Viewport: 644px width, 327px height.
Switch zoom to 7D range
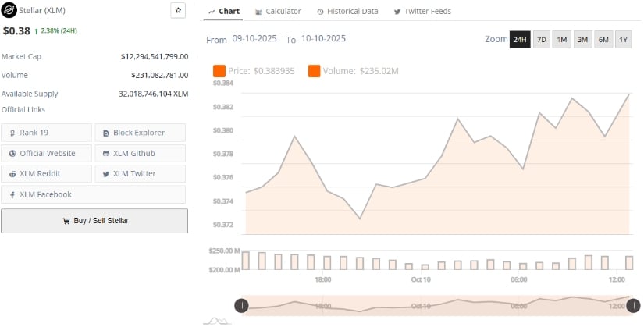point(541,40)
